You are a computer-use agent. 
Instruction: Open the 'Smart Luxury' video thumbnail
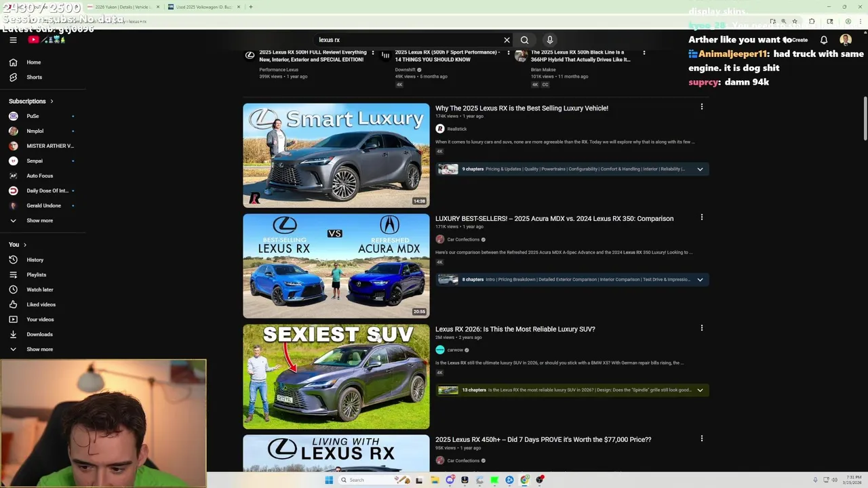coord(336,155)
